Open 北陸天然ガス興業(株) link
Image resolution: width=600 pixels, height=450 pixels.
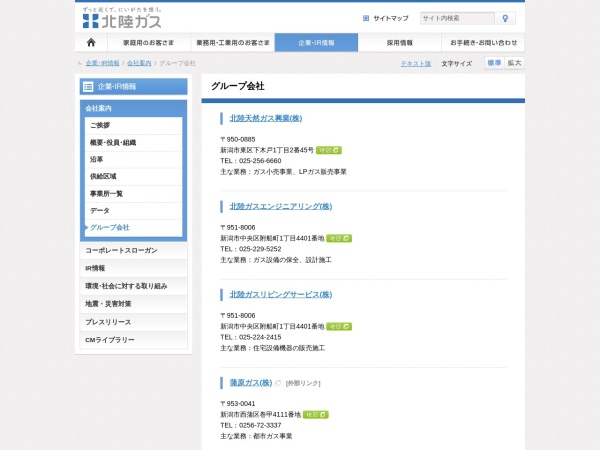266,118
